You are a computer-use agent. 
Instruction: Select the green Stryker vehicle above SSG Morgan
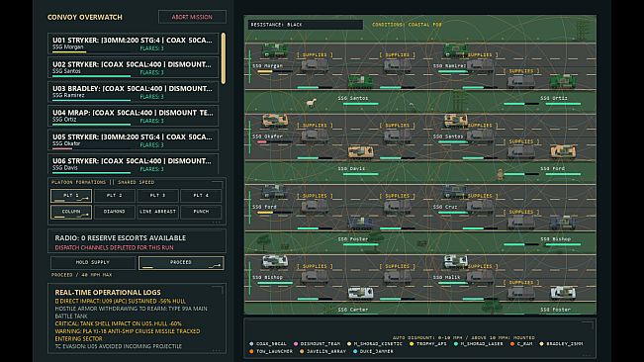275,49
